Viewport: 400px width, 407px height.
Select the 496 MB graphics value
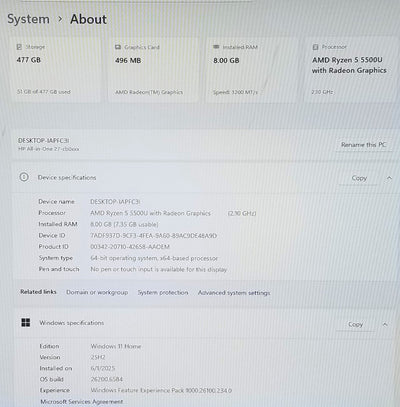pos(128,60)
